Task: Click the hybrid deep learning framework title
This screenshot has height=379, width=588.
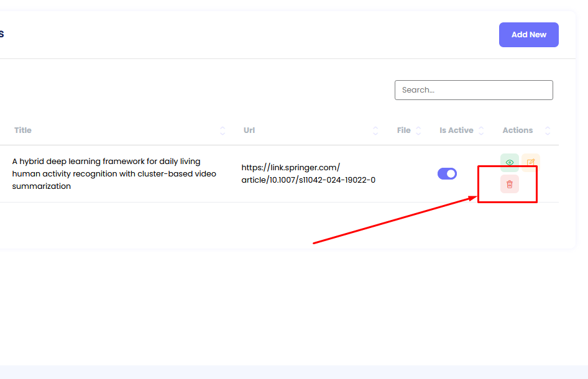Action: click(114, 174)
